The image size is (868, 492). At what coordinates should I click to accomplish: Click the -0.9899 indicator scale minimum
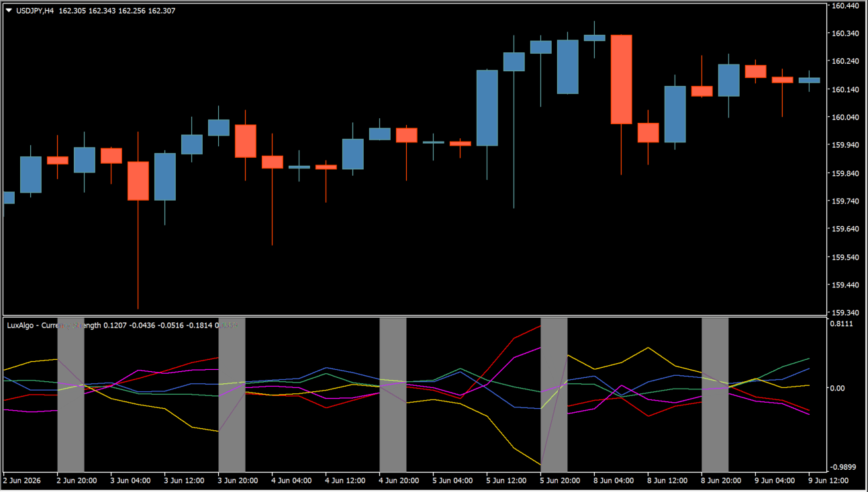click(x=844, y=467)
